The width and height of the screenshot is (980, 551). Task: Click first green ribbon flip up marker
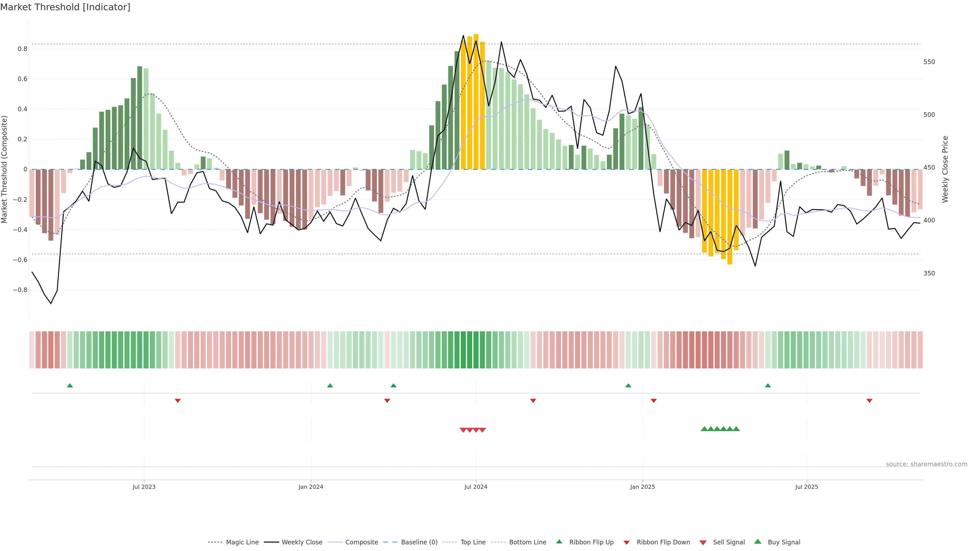click(70, 386)
